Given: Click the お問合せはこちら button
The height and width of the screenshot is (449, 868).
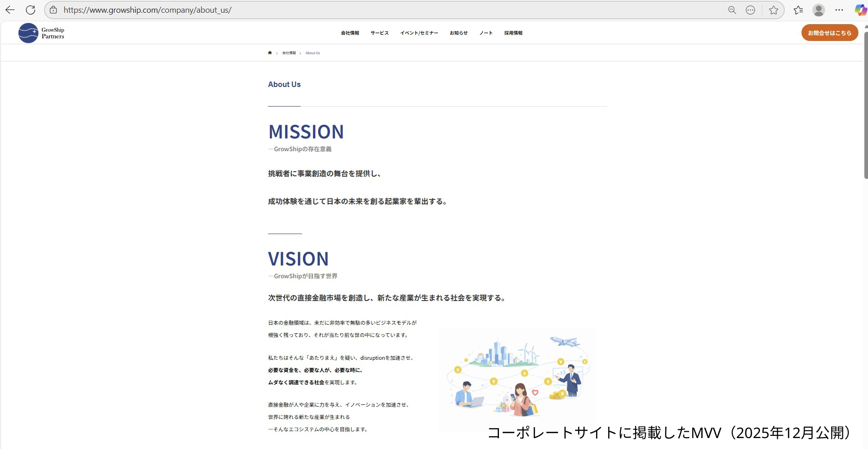Looking at the screenshot, I should (830, 33).
